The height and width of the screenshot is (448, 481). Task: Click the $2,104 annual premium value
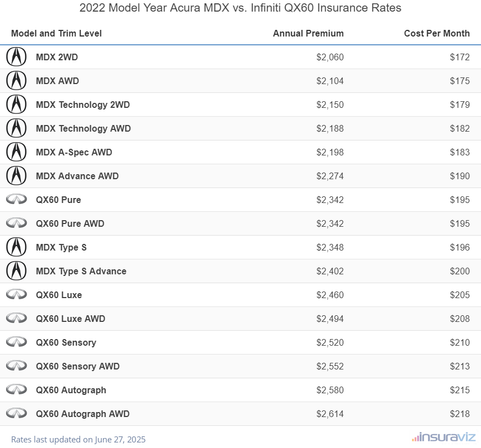[x=330, y=81]
